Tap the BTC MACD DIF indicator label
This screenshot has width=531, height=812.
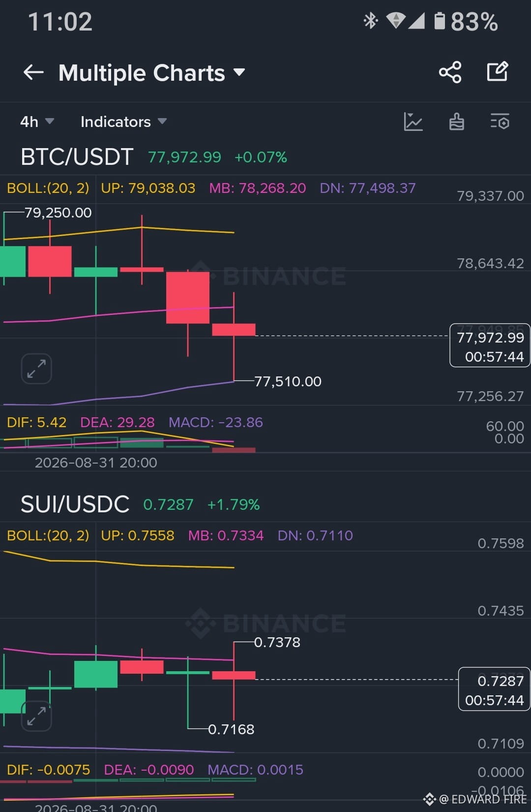pos(37,422)
